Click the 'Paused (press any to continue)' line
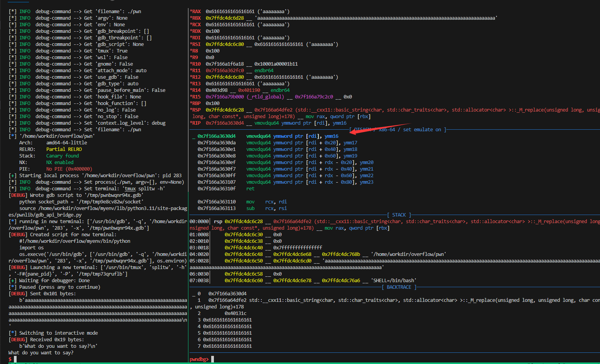The height and width of the screenshot is (364, 600). click(x=54, y=287)
